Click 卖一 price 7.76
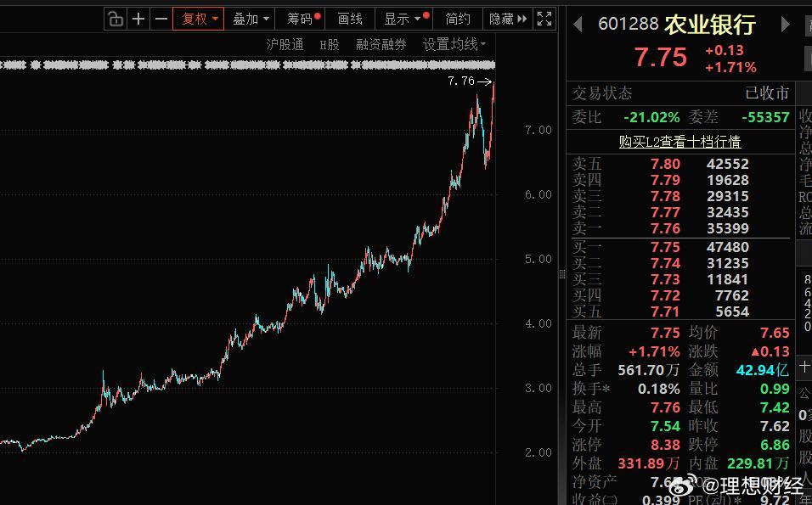This screenshot has width=812, height=505. pyautogui.click(x=665, y=228)
